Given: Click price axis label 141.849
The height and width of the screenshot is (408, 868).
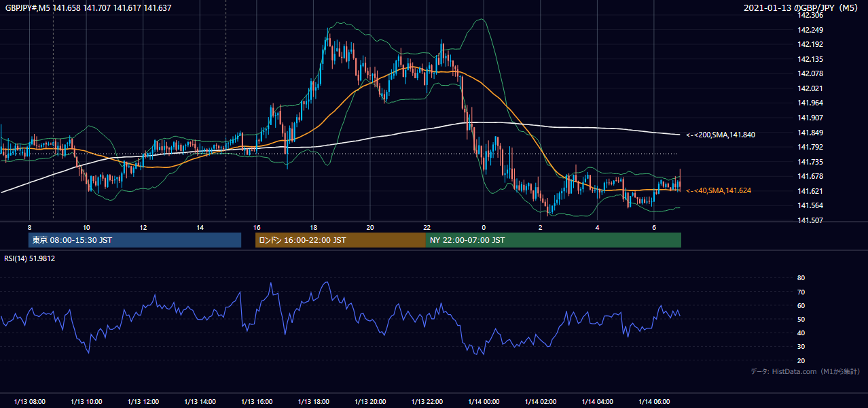Looking at the screenshot, I should (810, 133).
